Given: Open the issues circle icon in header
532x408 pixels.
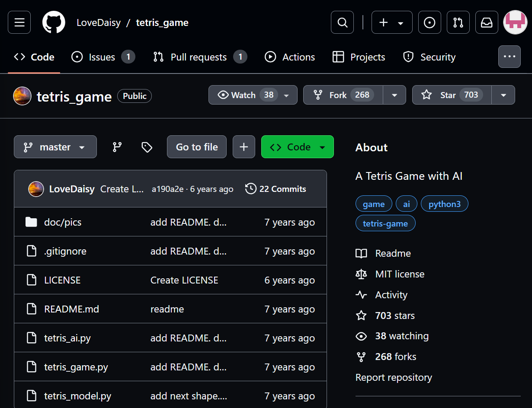Looking at the screenshot, I should coord(429,22).
